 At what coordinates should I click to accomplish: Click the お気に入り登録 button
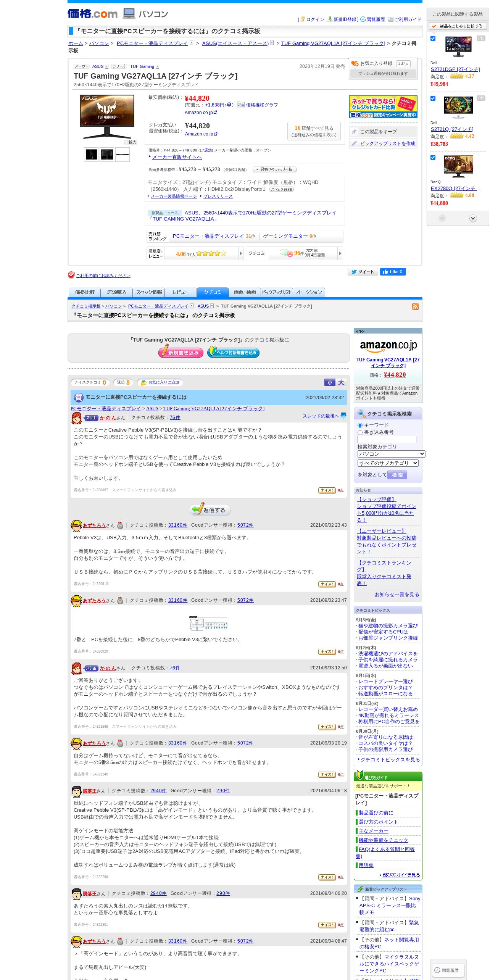coord(383,64)
